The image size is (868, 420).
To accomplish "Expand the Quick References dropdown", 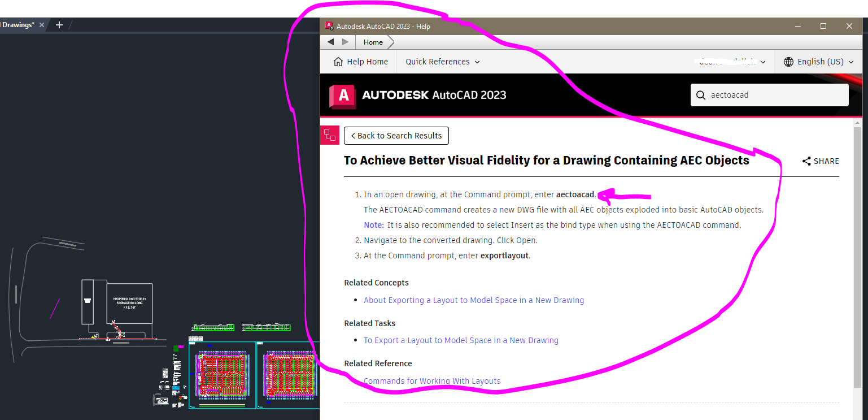I will click(x=443, y=62).
